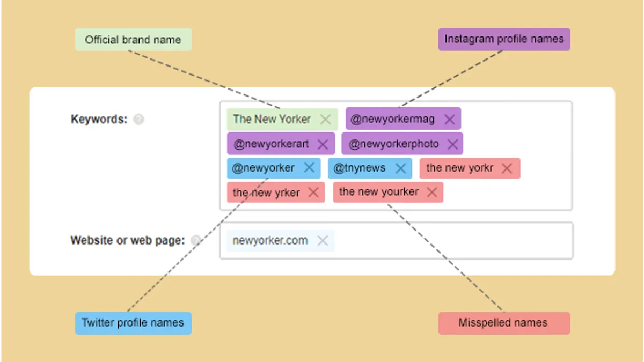The width and height of the screenshot is (644, 362).
Task: Click the "Website or web page:" label
Action: [128, 240]
